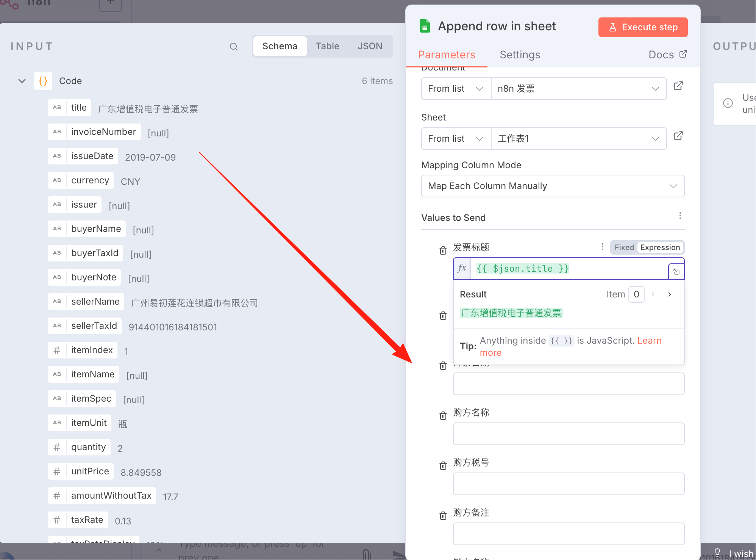Viewport: 756px width, 560px height.
Task: Switch input view to JSON
Action: (x=370, y=46)
